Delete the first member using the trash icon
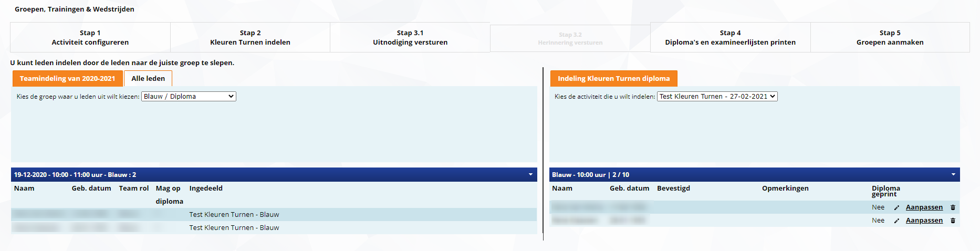The height and width of the screenshot is (251, 980). pos(953,207)
